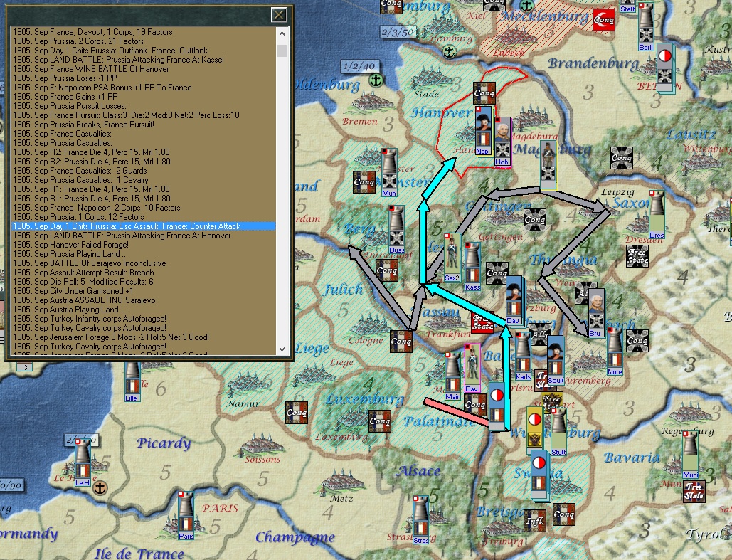Click the 2/3/50 port info label near Hamburg
Screen dimensions: 732x560
[x=398, y=32]
